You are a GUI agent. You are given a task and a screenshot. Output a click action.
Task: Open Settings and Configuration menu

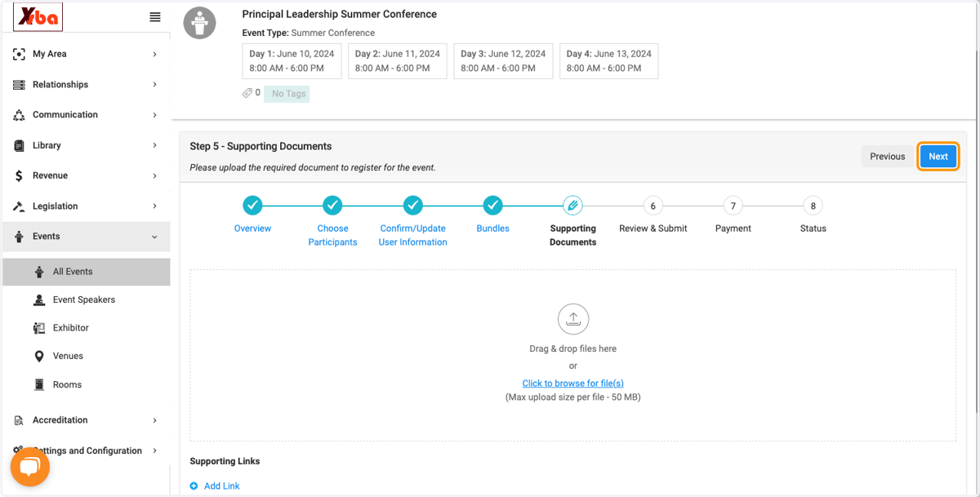tap(87, 450)
